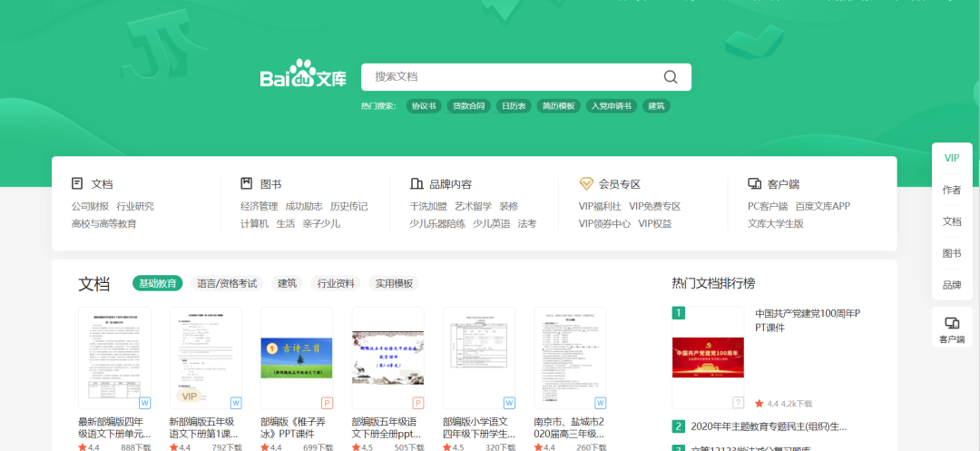Open 古诗三首 PPT thumbnail

point(297,358)
